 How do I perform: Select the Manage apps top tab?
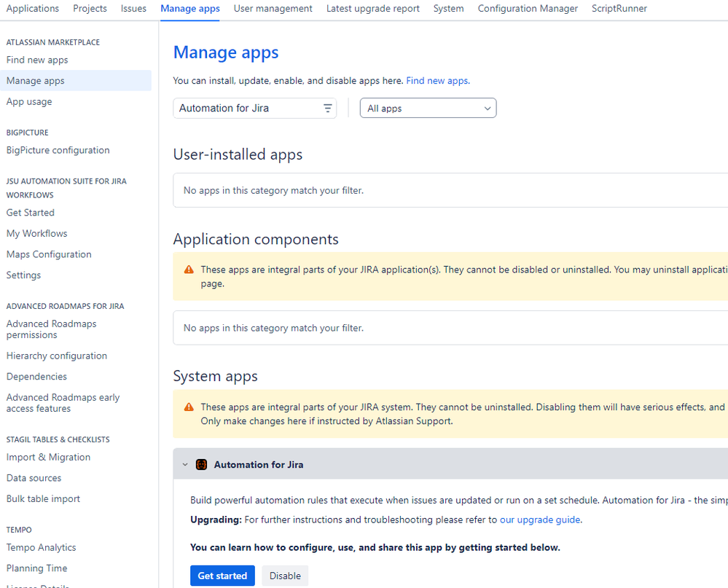coord(190,8)
